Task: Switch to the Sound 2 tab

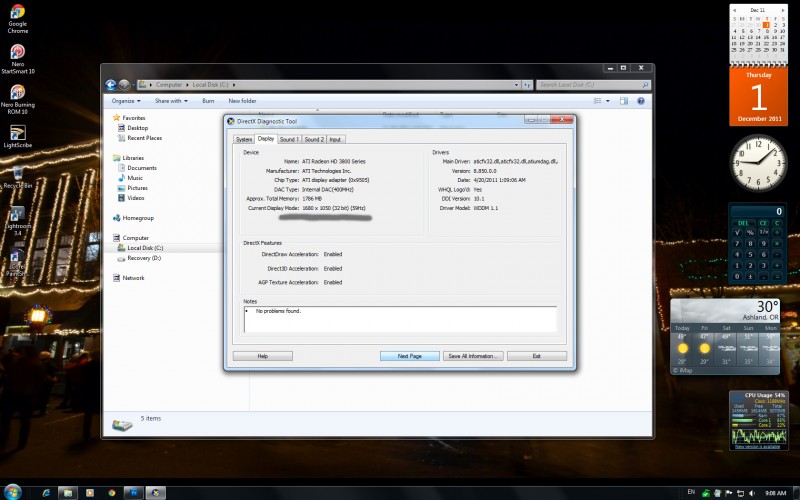Action: (x=314, y=139)
